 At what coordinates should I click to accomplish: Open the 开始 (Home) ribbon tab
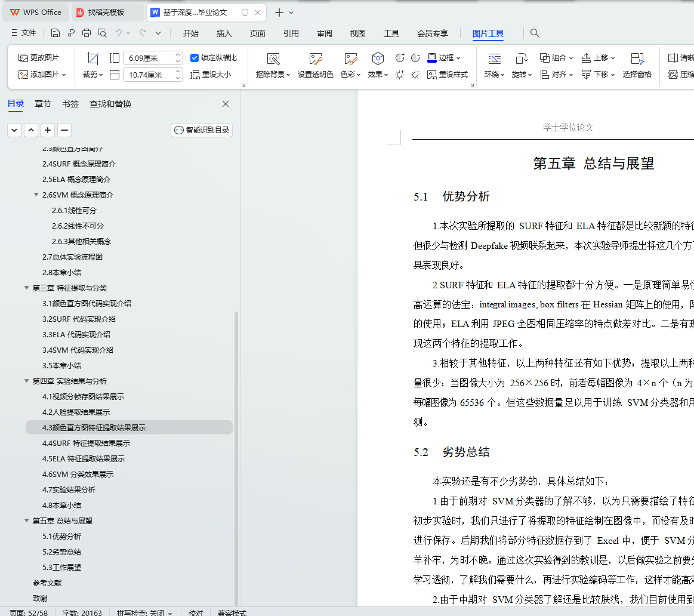point(191,33)
